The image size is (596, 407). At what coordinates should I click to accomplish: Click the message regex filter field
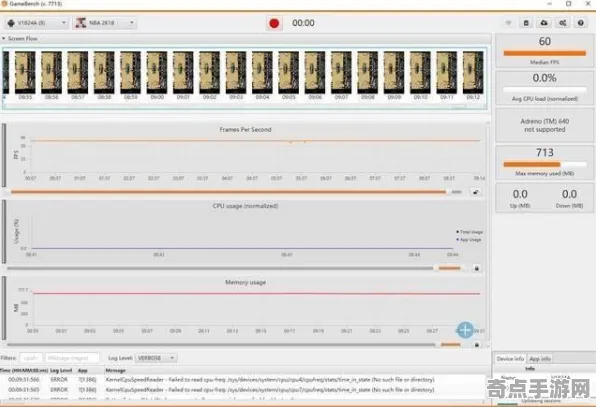[x=72, y=358]
